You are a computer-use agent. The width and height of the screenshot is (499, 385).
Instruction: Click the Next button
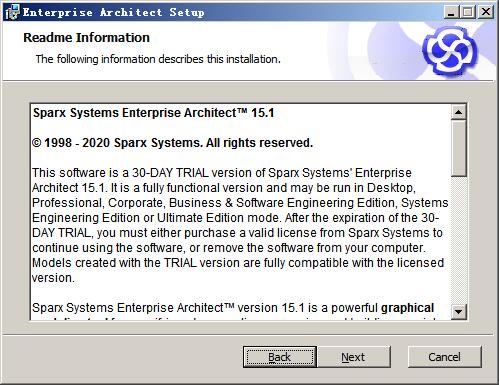[x=354, y=357]
